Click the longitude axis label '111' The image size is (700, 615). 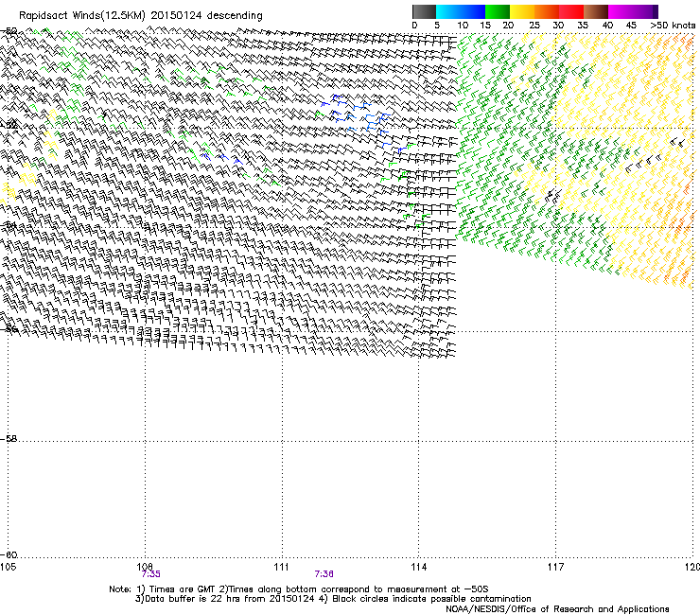click(281, 567)
